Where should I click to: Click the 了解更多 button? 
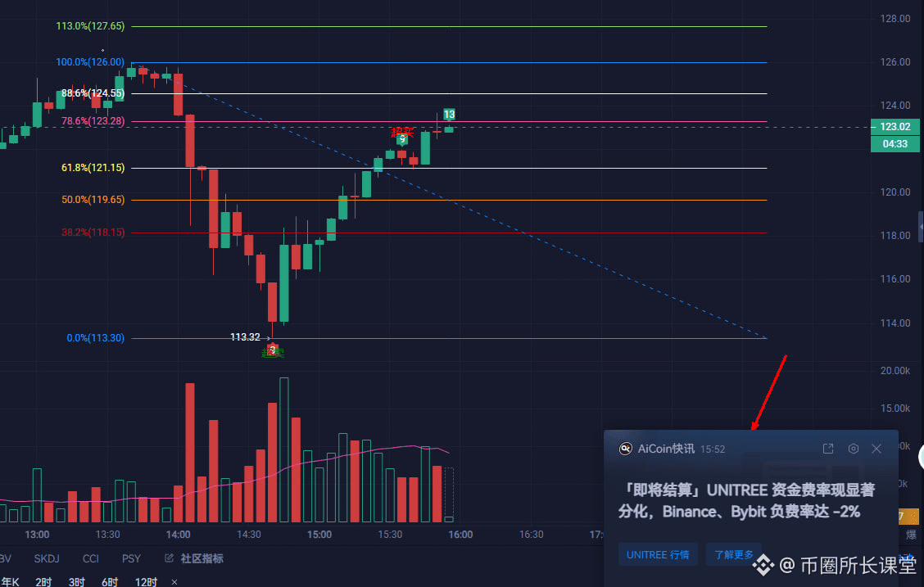click(734, 554)
